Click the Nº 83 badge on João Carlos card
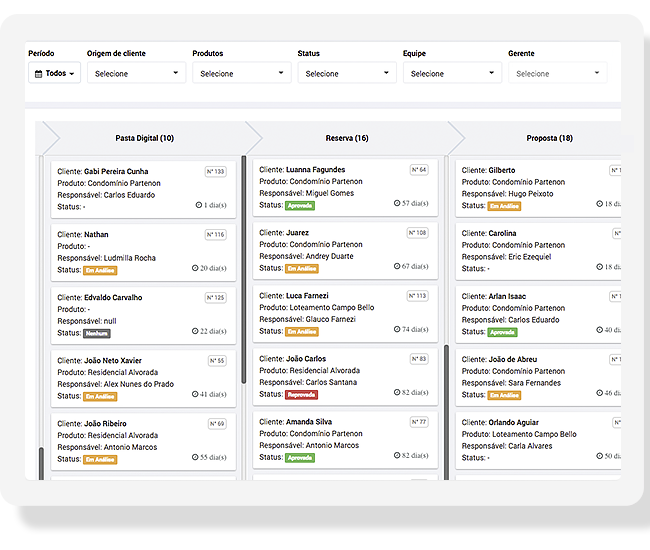Viewport: 650px width, 550px height. (x=417, y=359)
